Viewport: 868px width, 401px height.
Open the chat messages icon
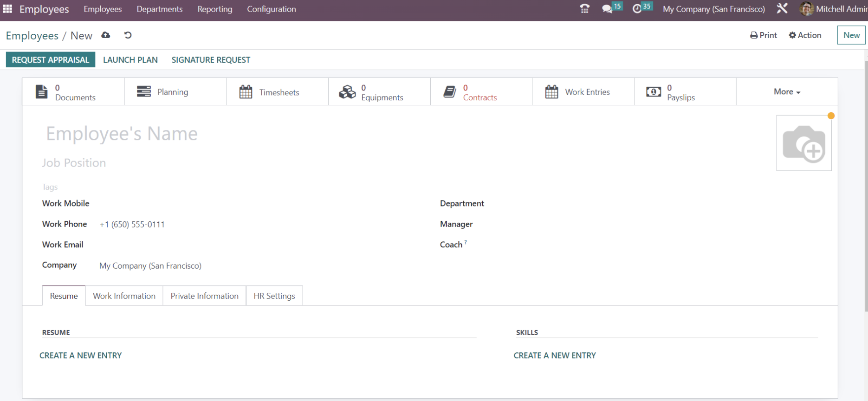[x=607, y=9]
